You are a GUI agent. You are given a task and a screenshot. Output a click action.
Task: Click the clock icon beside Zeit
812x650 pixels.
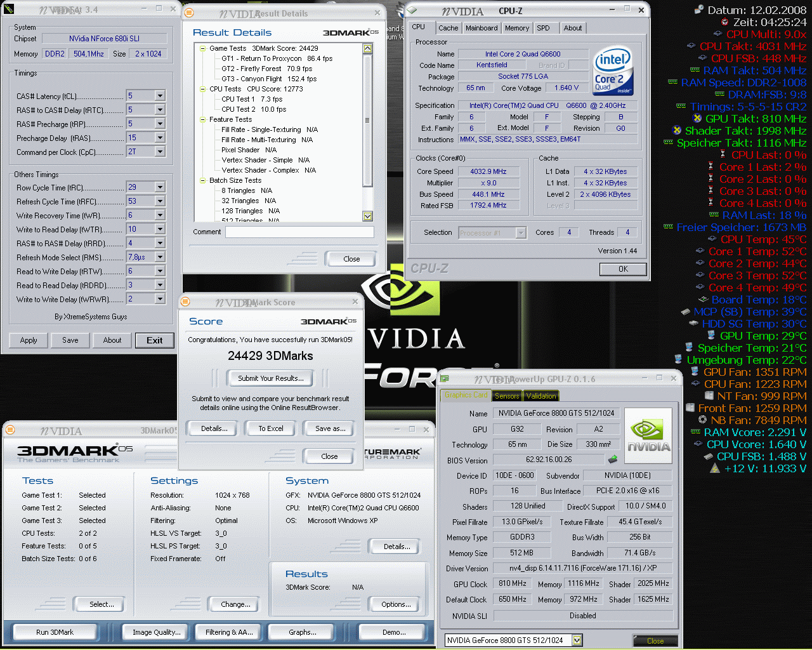click(x=724, y=22)
